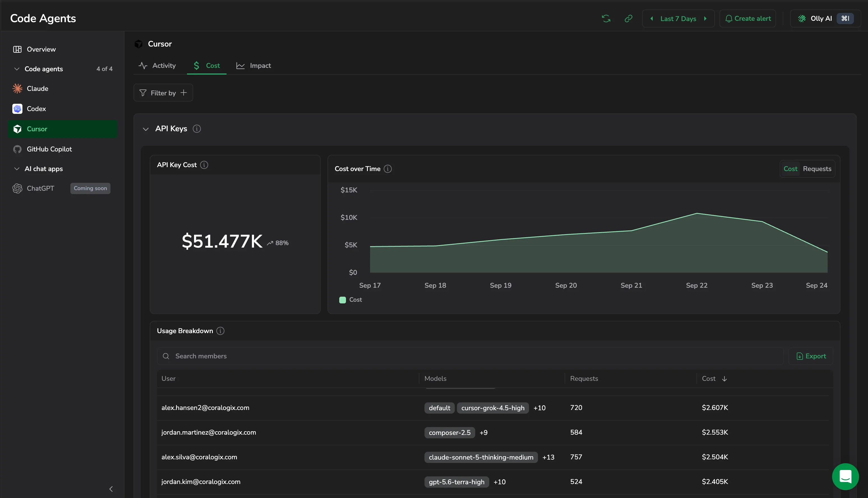
Task: Expand +9 models for jordan.martinez
Action: (x=483, y=432)
